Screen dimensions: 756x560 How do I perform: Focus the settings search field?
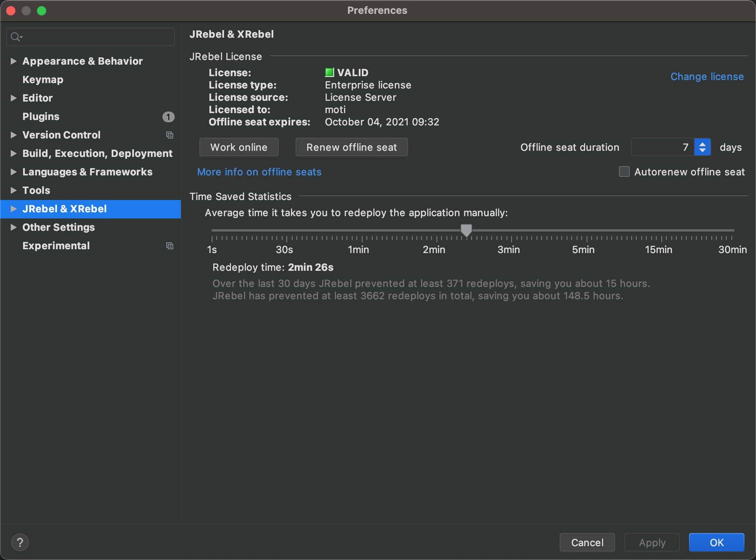point(90,37)
